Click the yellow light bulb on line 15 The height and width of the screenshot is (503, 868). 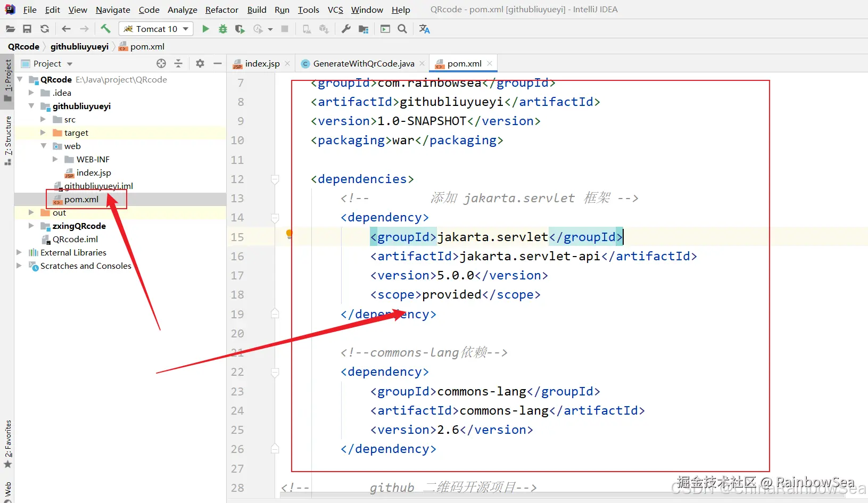(x=289, y=233)
